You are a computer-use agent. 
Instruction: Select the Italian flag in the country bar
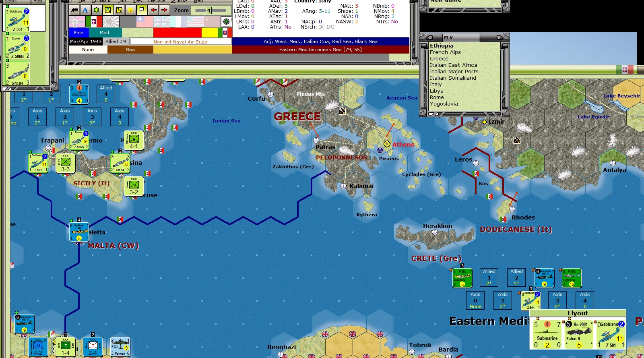(94, 21)
